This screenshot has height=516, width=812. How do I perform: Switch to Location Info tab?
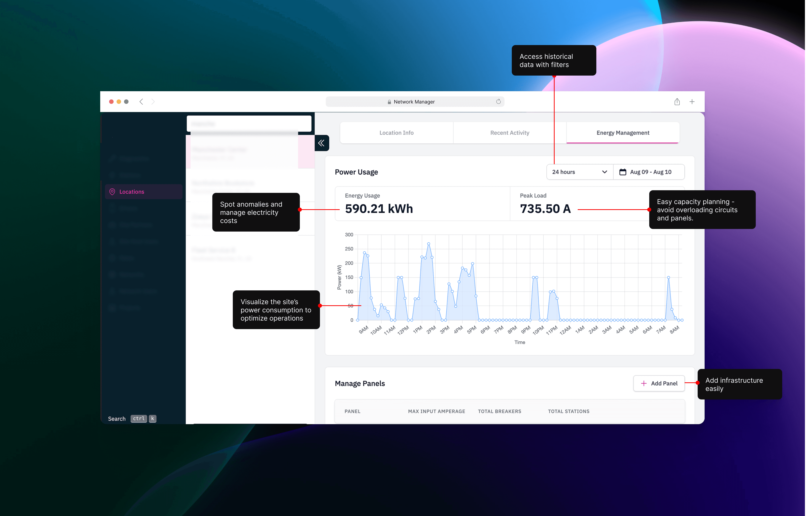(396, 133)
